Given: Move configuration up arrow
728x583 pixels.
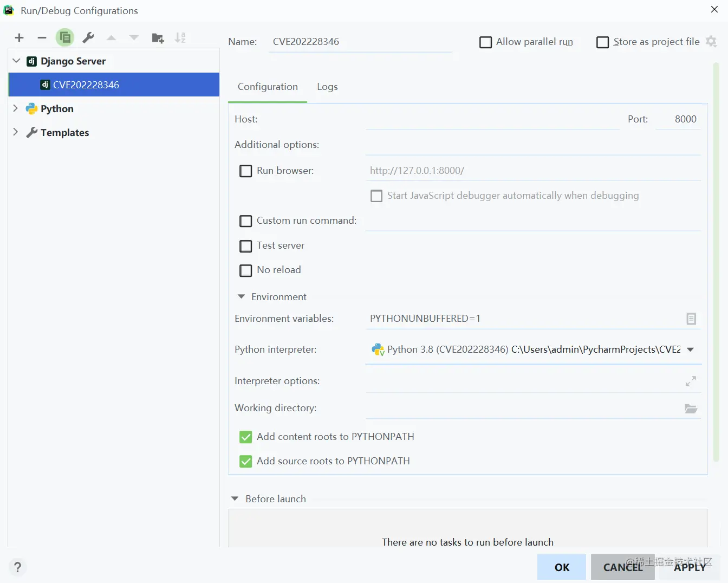Looking at the screenshot, I should pos(111,37).
